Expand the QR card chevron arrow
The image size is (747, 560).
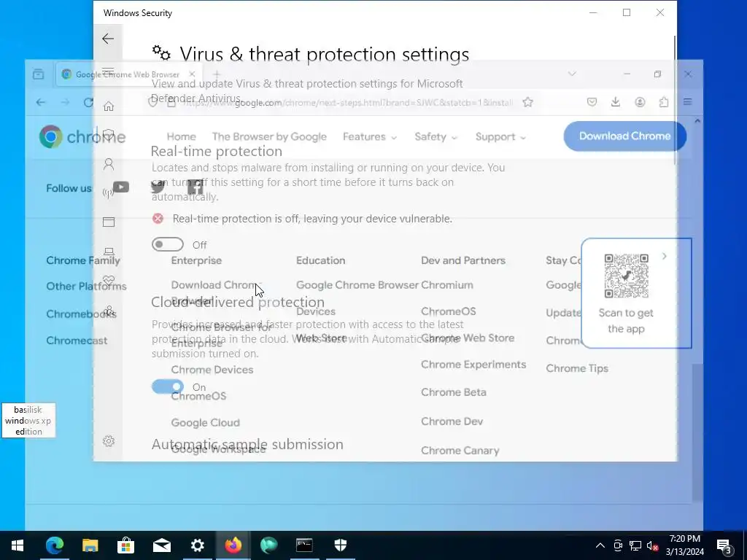[x=664, y=256]
